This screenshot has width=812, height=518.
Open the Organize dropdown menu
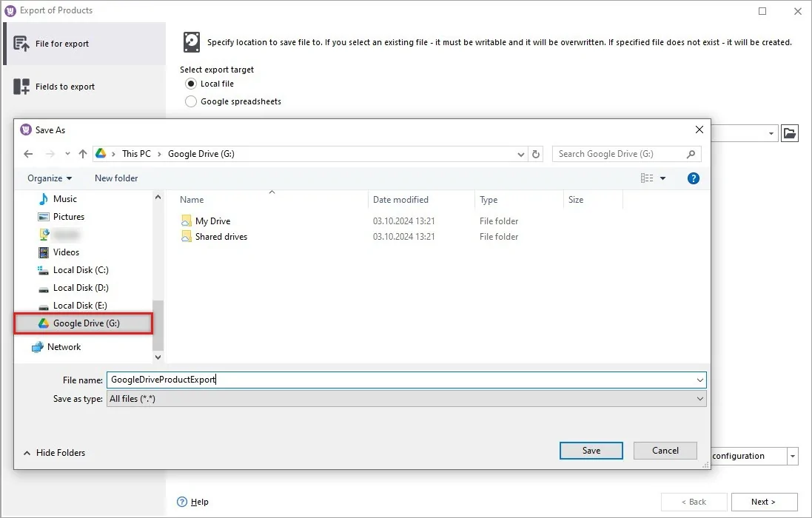pos(49,178)
